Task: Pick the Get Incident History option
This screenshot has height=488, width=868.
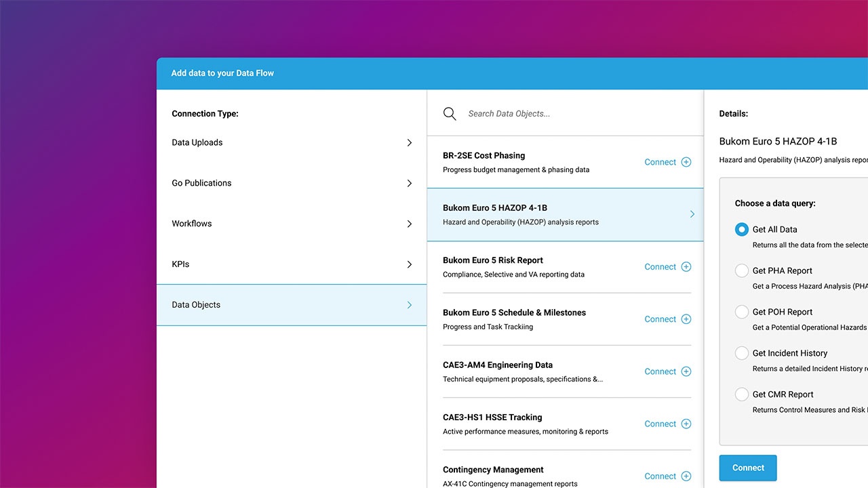Action: click(x=742, y=353)
